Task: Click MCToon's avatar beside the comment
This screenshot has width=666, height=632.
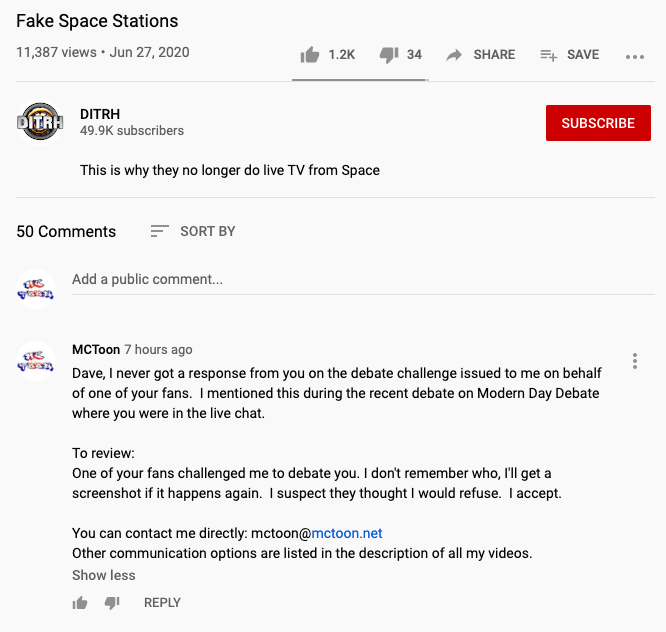Action: pos(36,361)
